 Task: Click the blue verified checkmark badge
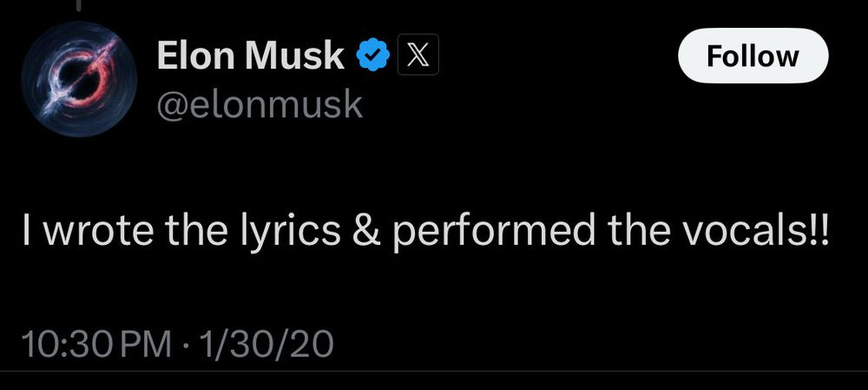(372, 55)
